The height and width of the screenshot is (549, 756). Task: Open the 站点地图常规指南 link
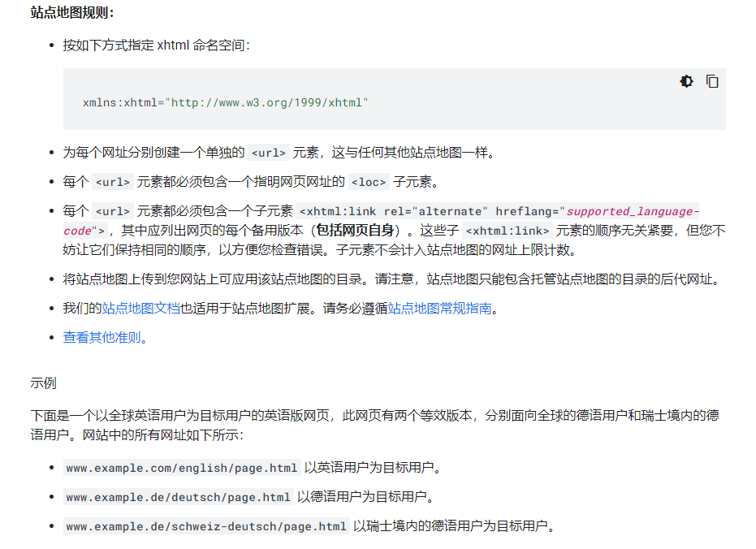pos(440,309)
